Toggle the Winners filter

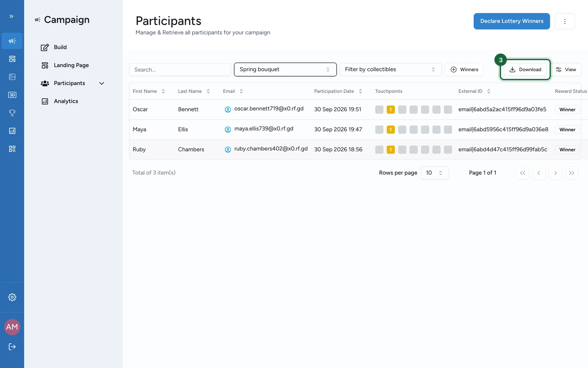pos(464,70)
